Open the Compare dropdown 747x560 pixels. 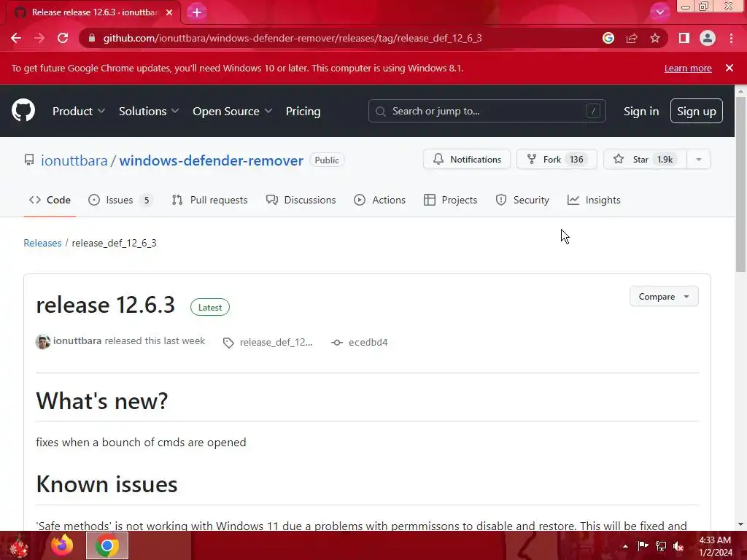[664, 296]
